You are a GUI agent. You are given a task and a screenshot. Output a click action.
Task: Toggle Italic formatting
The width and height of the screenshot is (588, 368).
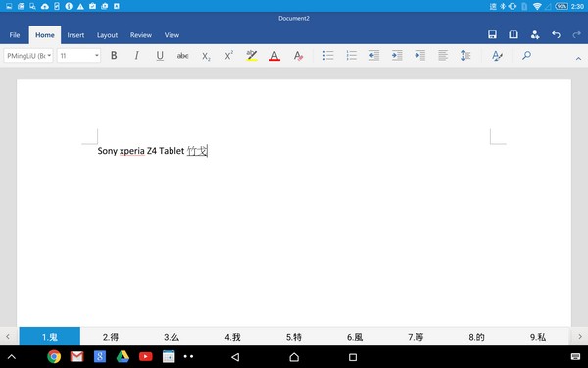137,56
